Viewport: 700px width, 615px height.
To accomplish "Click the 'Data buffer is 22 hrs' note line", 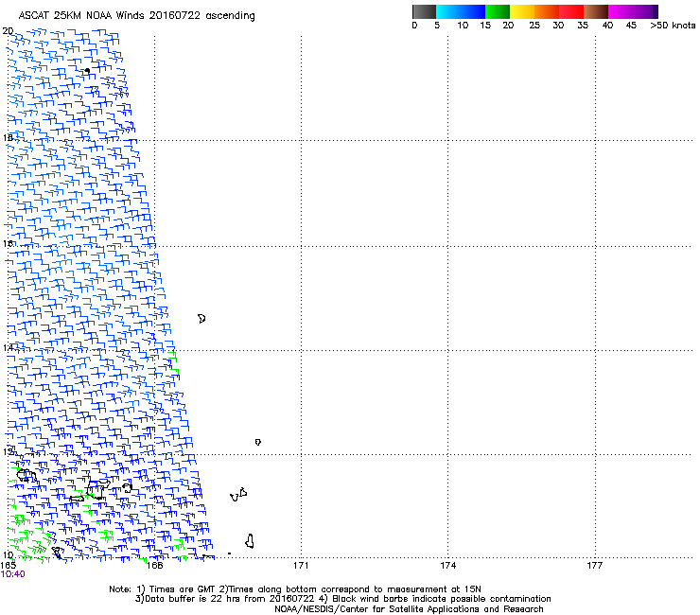I will pos(342,599).
